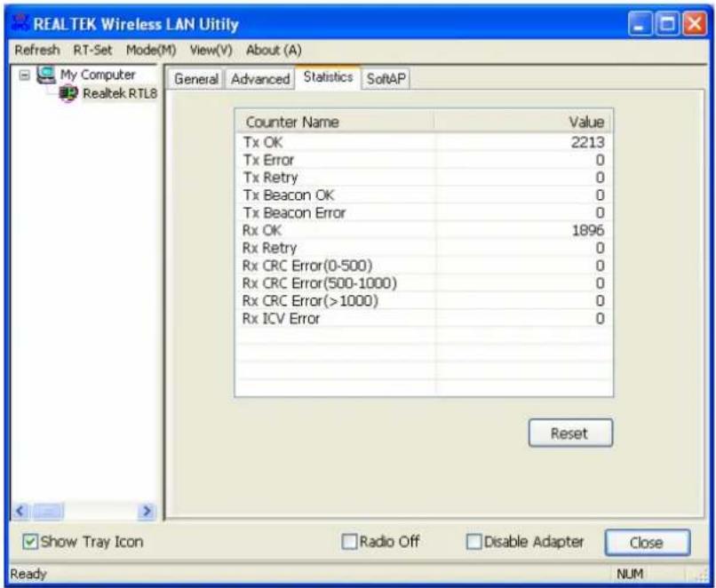Screen dimensions: 716x588
Task: Select the Tx Beacon Error row
Action: 424,213
